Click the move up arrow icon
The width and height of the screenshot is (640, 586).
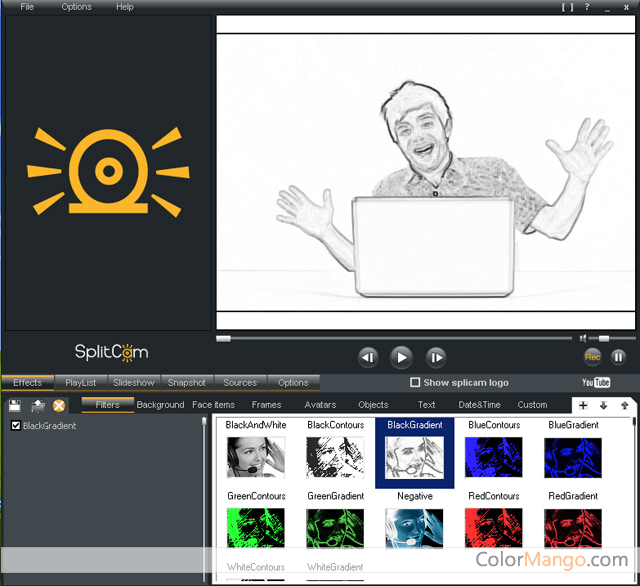(x=624, y=405)
